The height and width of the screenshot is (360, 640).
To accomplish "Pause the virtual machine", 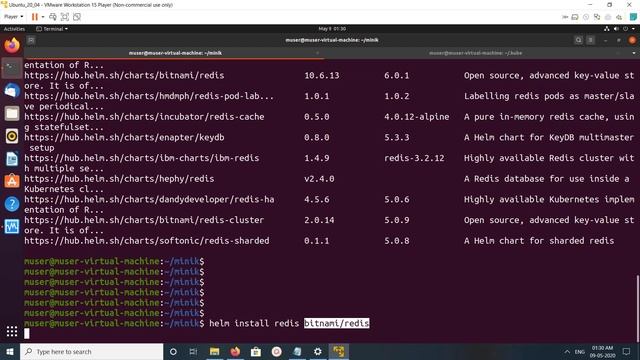I will click(x=35, y=17).
